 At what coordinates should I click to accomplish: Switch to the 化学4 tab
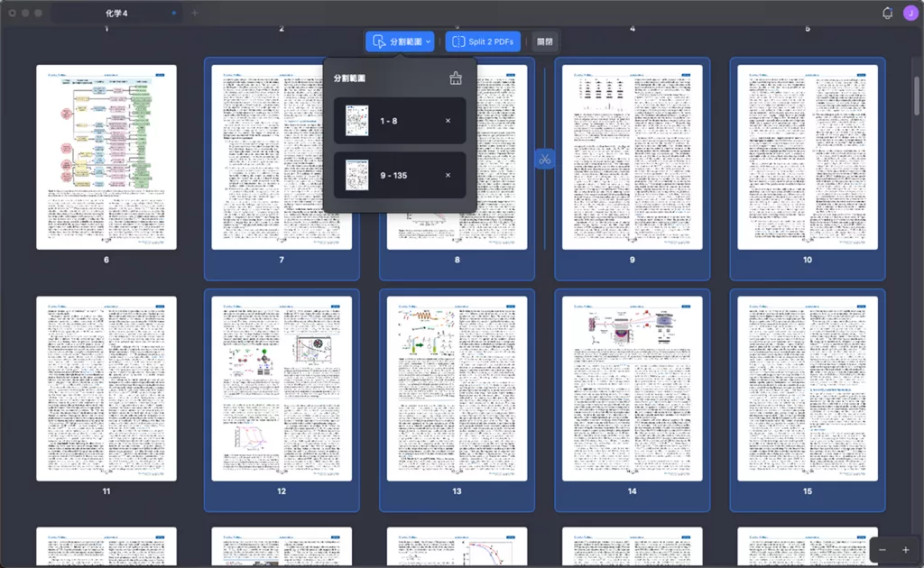point(116,13)
